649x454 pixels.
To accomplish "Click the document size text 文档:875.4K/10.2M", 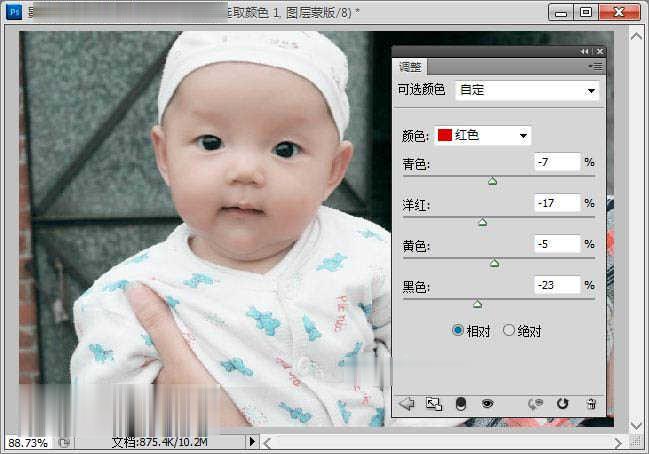I will (159, 442).
